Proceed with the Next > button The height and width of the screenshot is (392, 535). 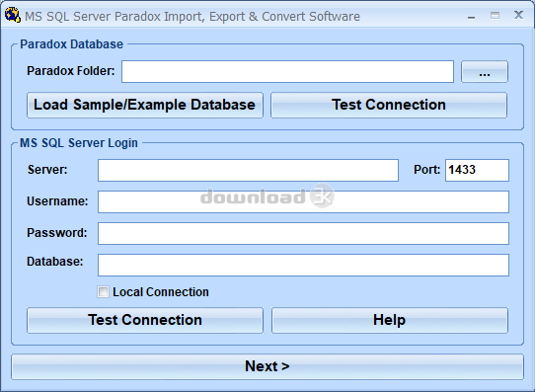(267, 366)
